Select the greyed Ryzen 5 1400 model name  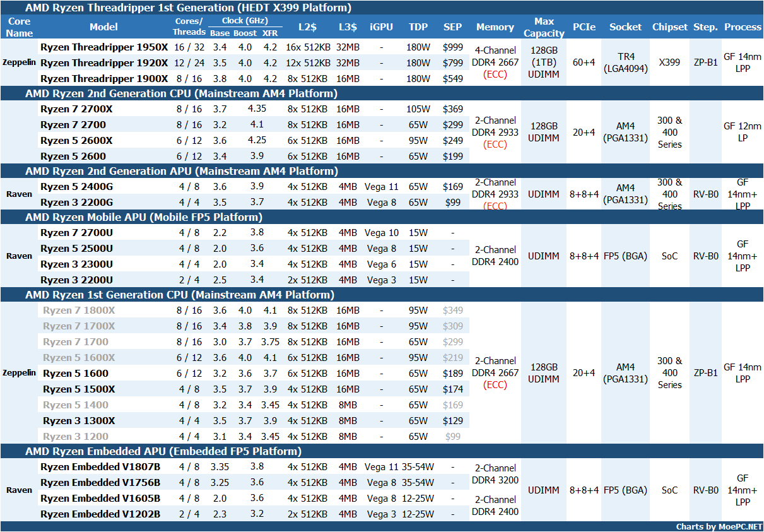(x=76, y=405)
